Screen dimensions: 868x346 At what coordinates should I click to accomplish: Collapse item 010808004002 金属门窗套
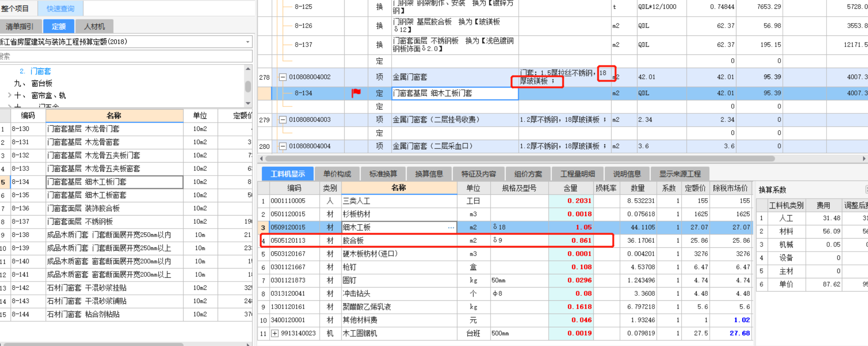tap(283, 77)
